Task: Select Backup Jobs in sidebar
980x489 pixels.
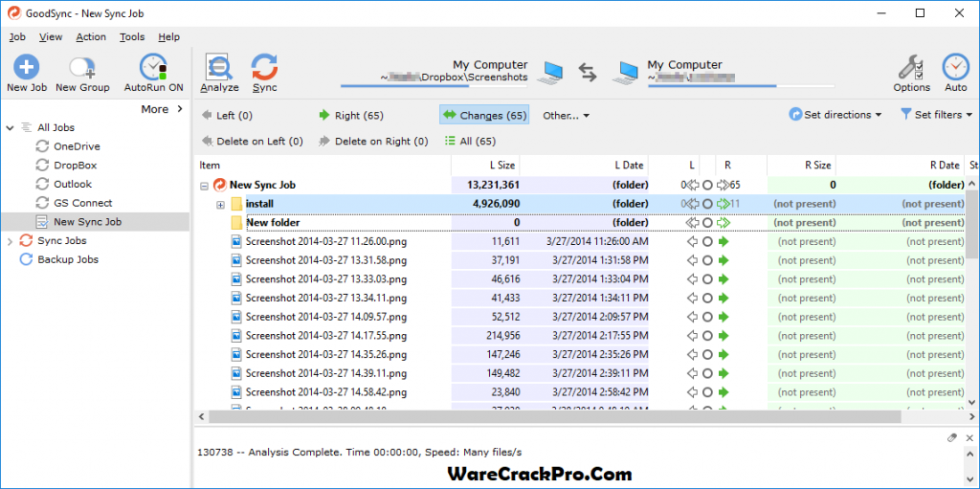Action: (x=68, y=259)
